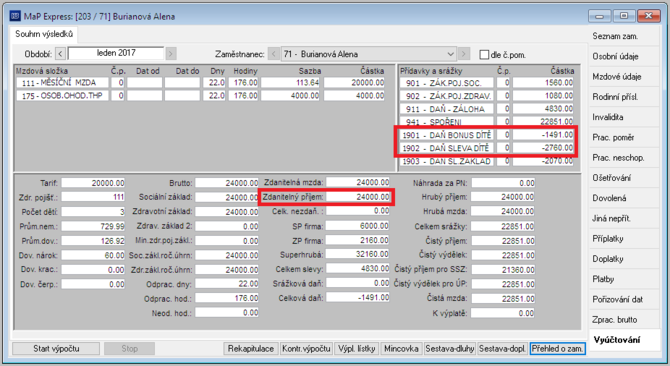Click the Brutto value field
Screen dimensions: 670x366
pos(227,183)
